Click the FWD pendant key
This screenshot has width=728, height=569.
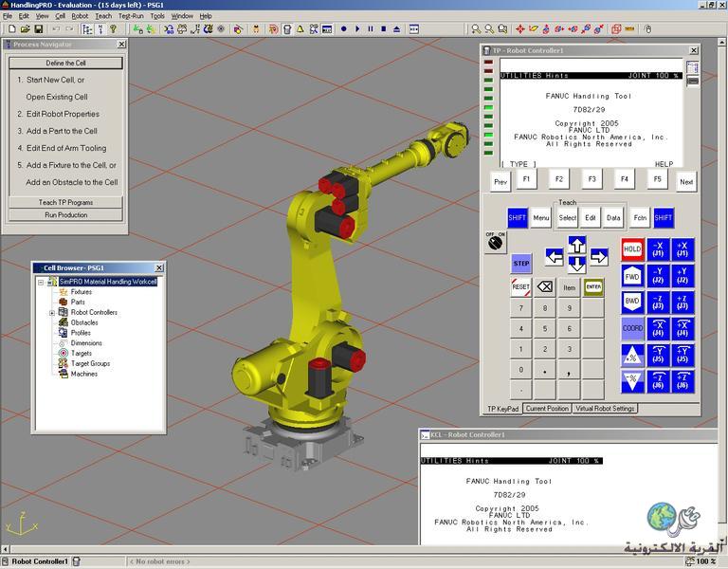[x=632, y=276]
